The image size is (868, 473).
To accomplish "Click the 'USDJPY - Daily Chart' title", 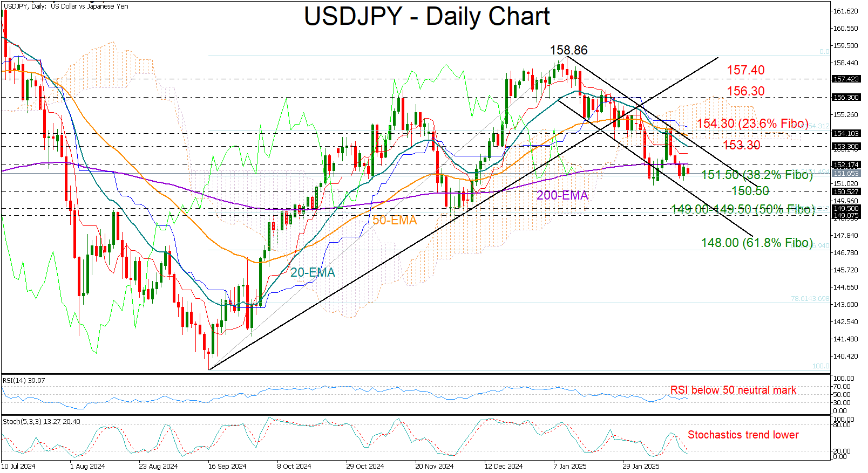I will point(426,16).
